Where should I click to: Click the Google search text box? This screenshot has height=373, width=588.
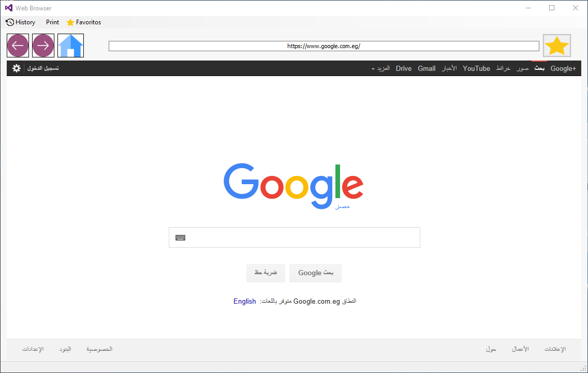[x=295, y=237]
